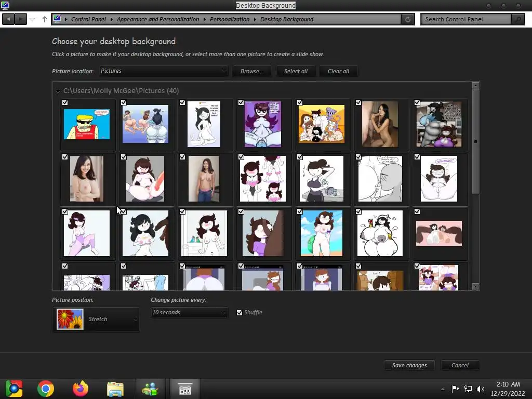Click the Save changes button

tap(409, 365)
